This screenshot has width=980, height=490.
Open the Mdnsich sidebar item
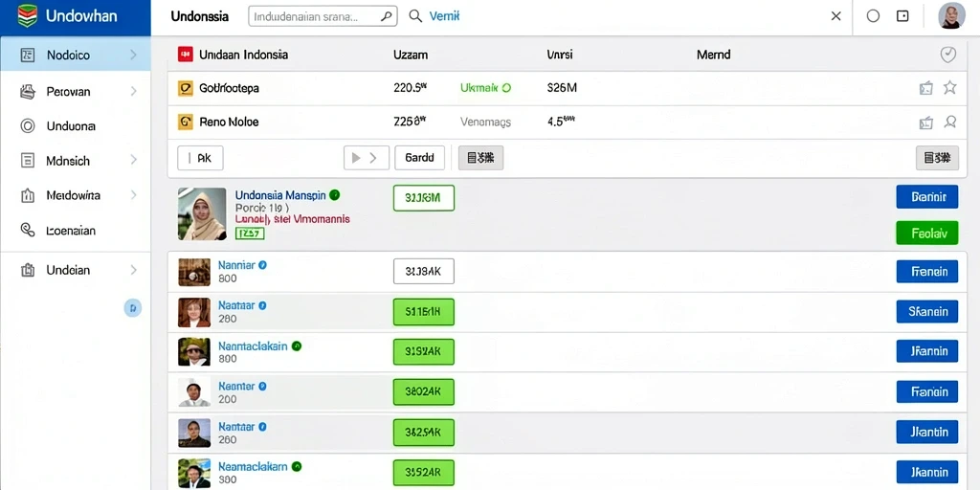tap(75, 161)
